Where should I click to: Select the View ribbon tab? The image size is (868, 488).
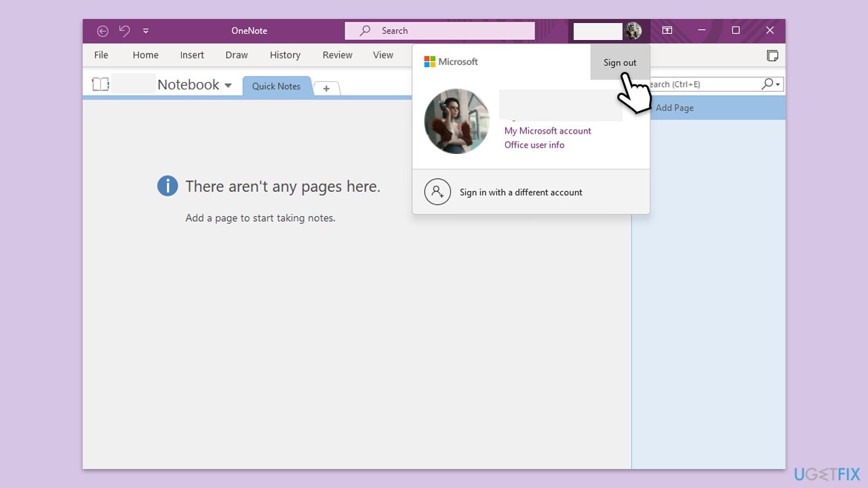383,55
